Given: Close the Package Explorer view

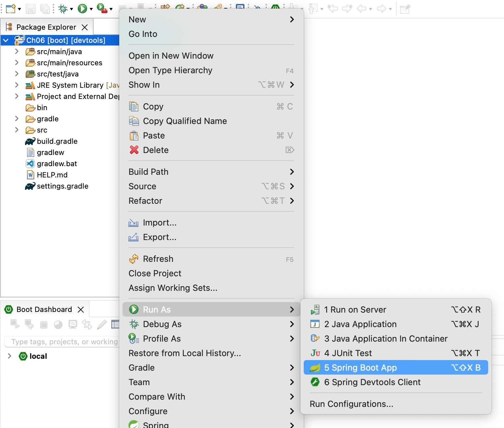Looking at the screenshot, I should coord(85,27).
